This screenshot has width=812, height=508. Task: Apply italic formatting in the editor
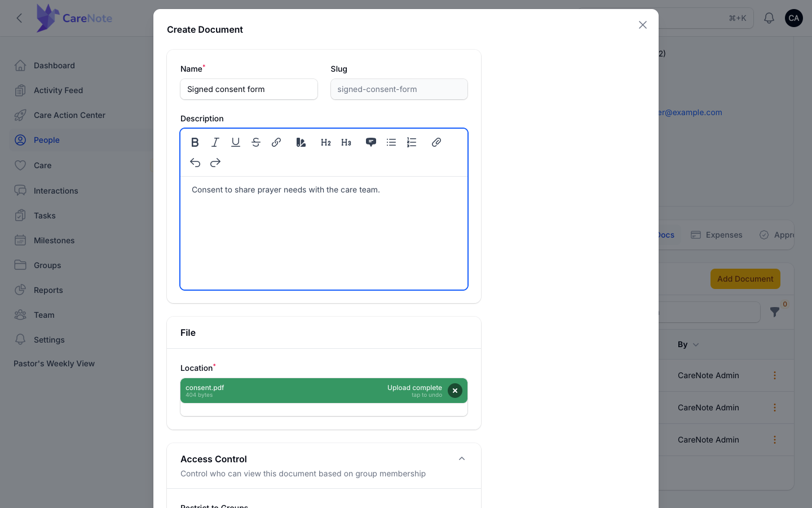(215, 142)
